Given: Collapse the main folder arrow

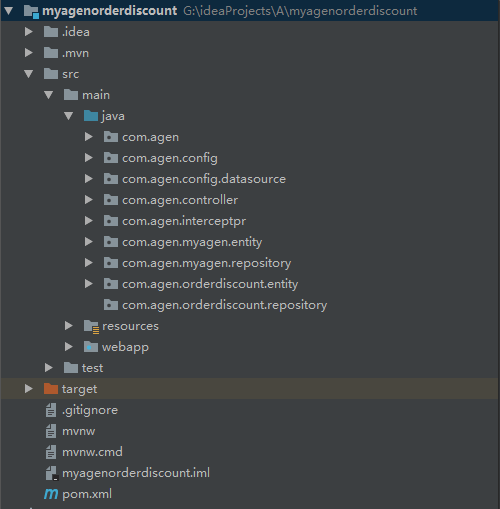Looking at the screenshot, I should coord(49,95).
